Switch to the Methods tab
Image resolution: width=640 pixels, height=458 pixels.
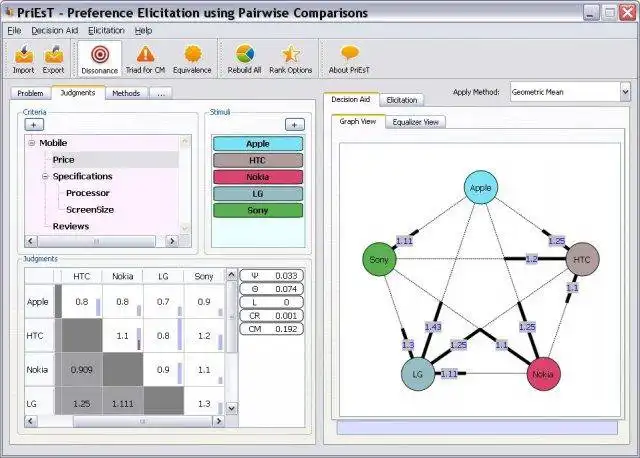tap(126, 93)
